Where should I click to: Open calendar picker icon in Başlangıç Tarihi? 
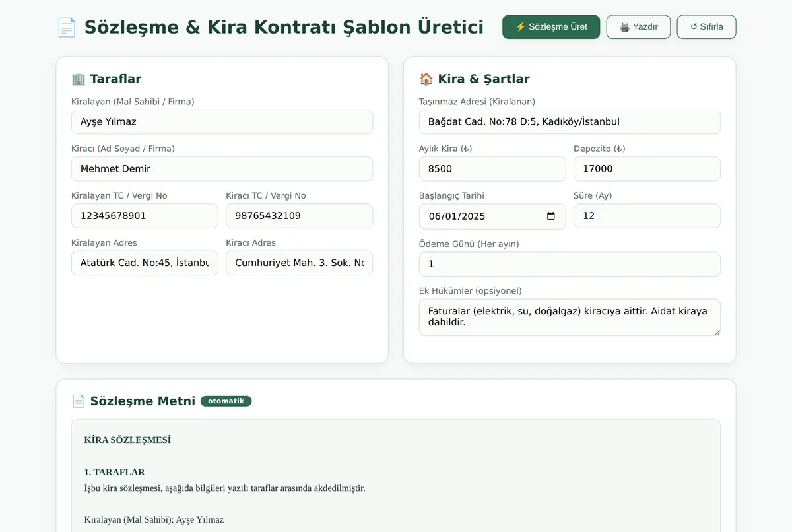551,216
